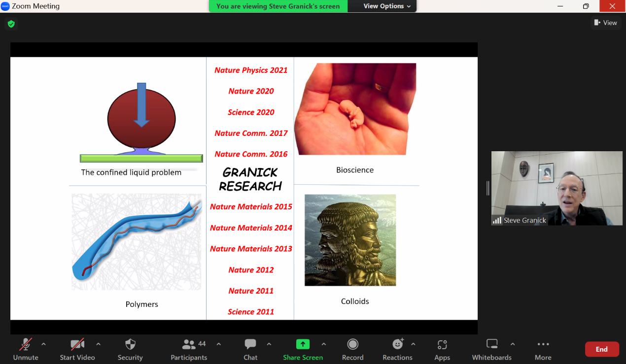Open the Reactions smiley menu
Screen dimensions: 626x364
[x=397, y=349]
